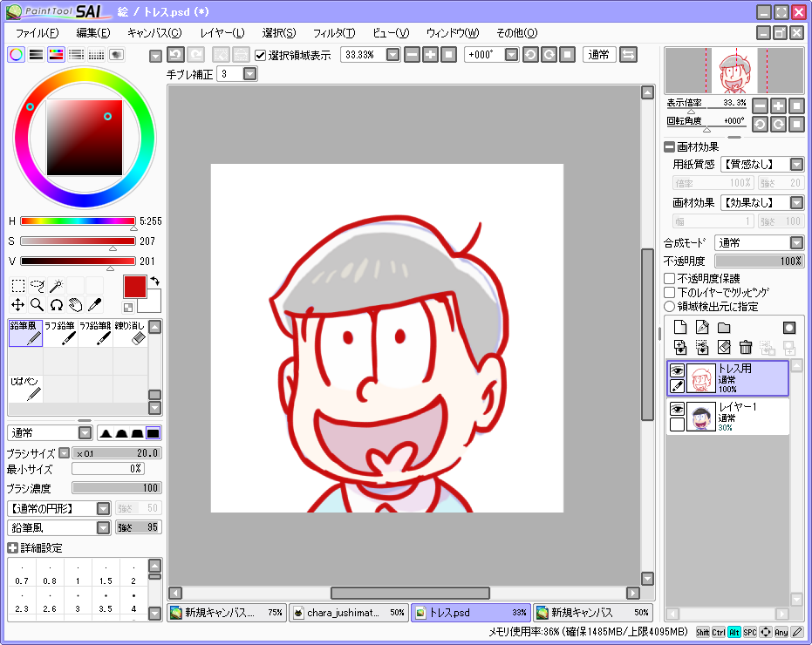The width and height of the screenshot is (812, 645).
Task: Toggle the HSV slider panel icon
Action: [x=56, y=54]
